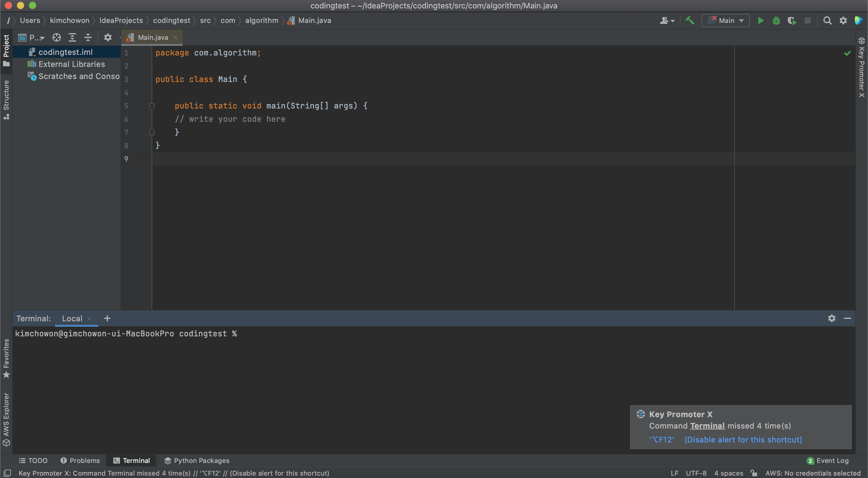Add a new terminal session tab
868x478 pixels.
tap(107, 318)
